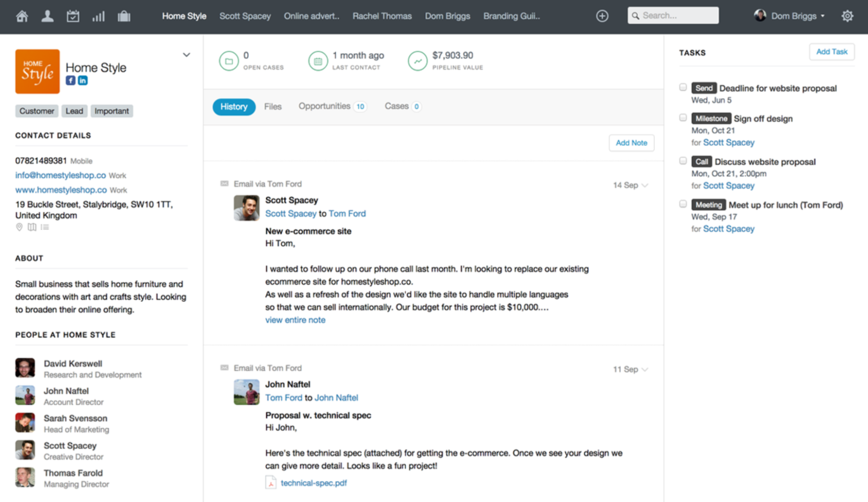The image size is (868, 502).
Task: Toggle the Milestone Sign off design checkbox
Action: click(x=682, y=118)
